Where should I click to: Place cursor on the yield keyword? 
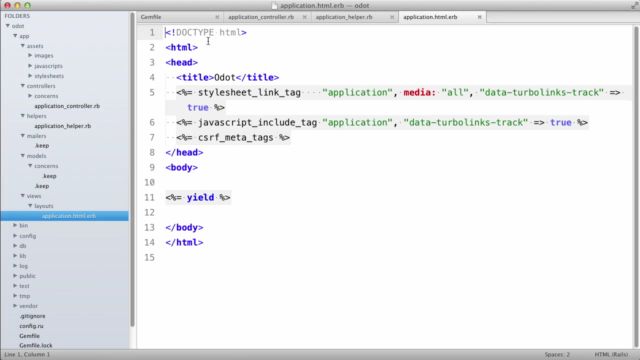[x=200, y=198]
